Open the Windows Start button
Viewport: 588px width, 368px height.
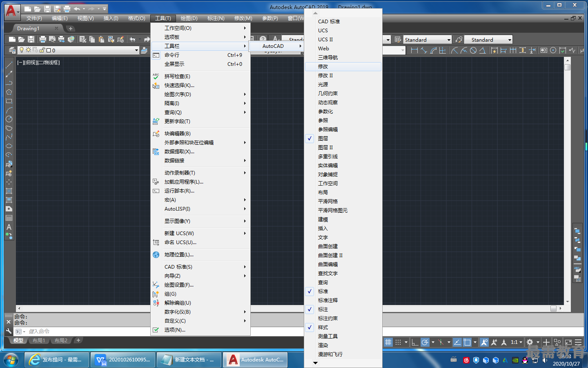(x=11, y=360)
